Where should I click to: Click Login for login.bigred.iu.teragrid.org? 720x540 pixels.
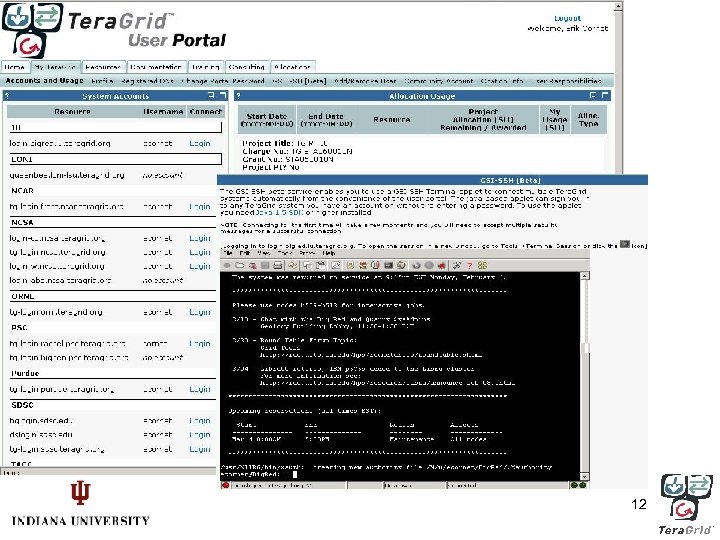[x=200, y=143]
